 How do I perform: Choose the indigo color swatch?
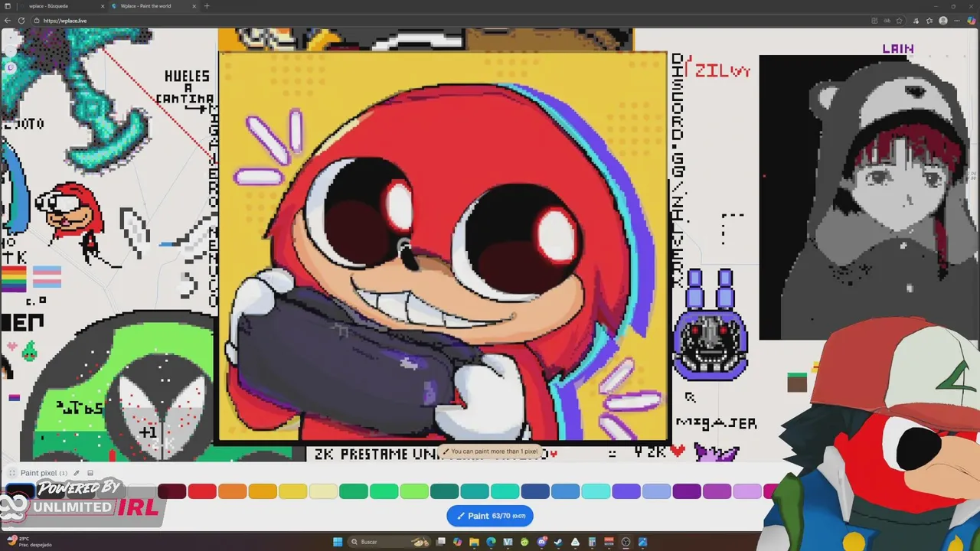(626, 491)
